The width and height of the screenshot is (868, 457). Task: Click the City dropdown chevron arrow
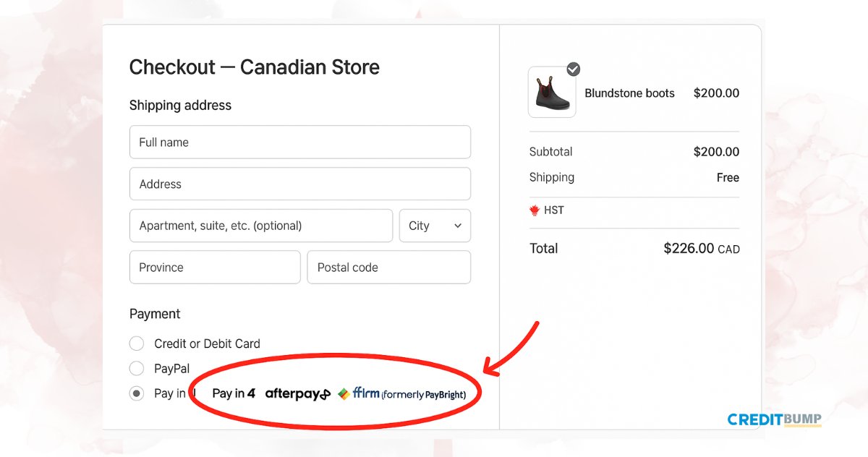coord(458,226)
